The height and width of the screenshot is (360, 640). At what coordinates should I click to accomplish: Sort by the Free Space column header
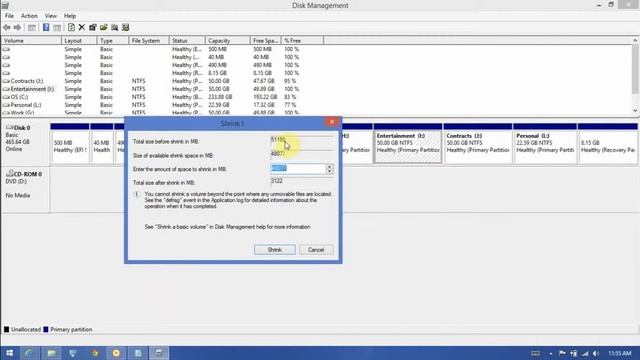point(265,41)
